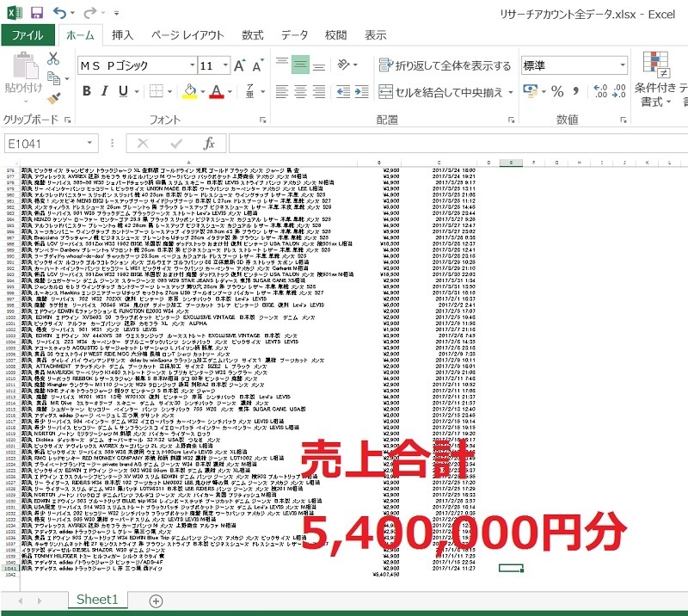Toggle Underline formatting
The width and height of the screenshot is (688, 616).
tap(123, 91)
